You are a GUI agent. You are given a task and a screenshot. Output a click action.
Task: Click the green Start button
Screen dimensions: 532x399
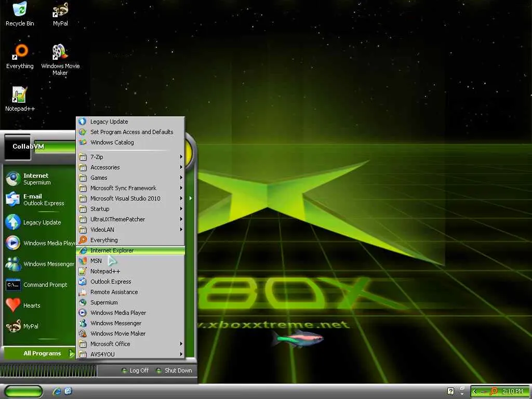point(23,392)
